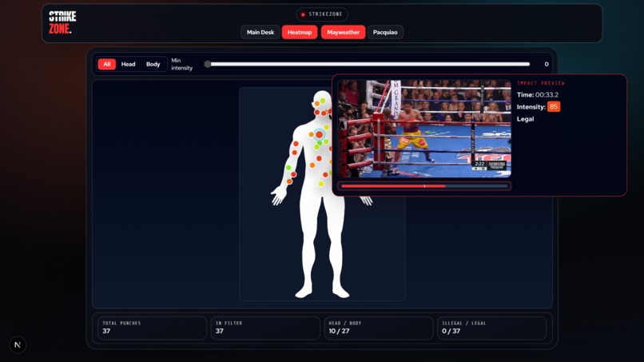Click the Strike Zone logo
Image resolution: width=644 pixels, height=362 pixels.
[x=62, y=22]
